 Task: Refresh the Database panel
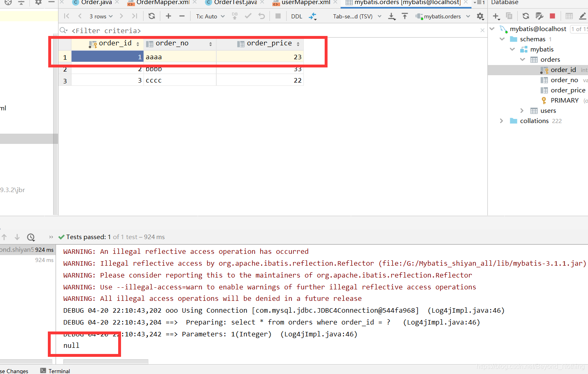(x=526, y=16)
